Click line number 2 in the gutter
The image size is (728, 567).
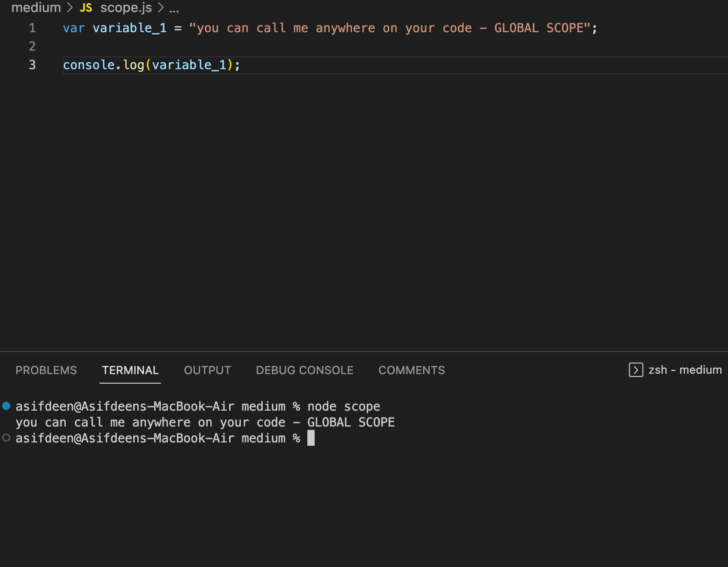click(x=32, y=46)
